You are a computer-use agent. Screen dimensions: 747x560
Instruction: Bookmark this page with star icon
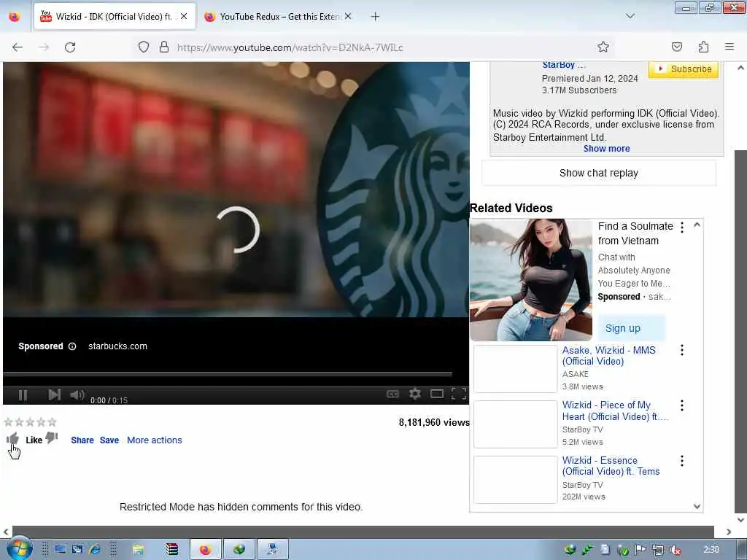pyautogui.click(x=603, y=47)
